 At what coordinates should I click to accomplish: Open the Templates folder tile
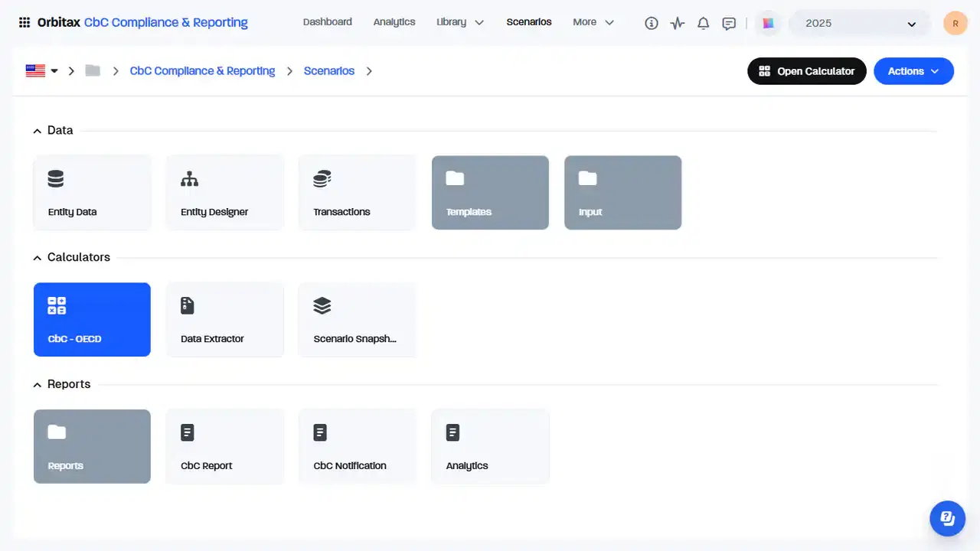pyautogui.click(x=490, y=193)
